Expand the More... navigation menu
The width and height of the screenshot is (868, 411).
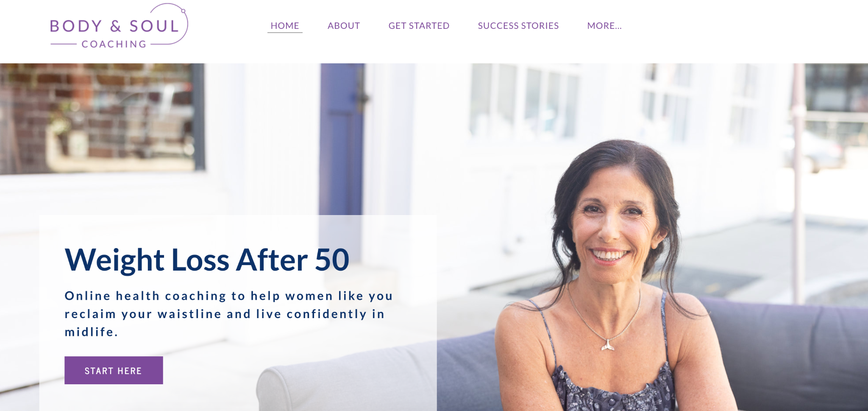604,25
